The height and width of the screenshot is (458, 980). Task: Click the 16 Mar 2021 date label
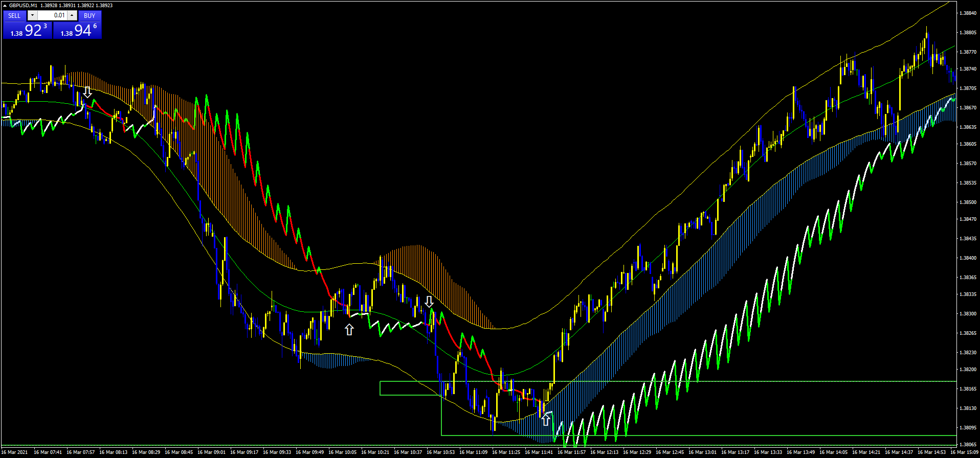coord(15,452)
